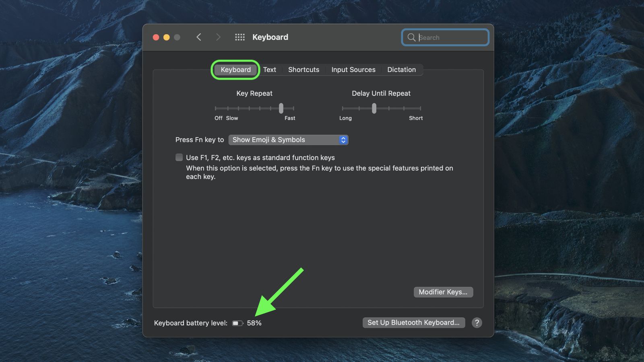Click the magnifying glass in the search field

(x=411, y=37)
